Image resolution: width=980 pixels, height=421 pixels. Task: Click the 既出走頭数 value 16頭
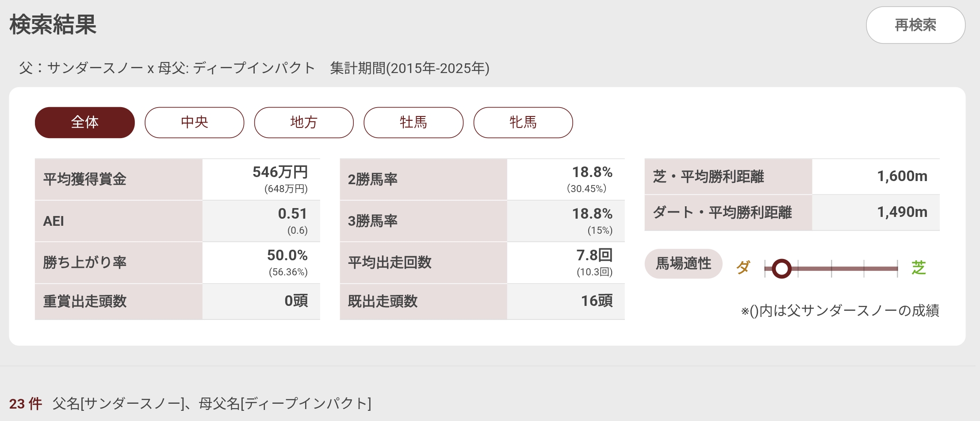click(x=597, y=301)
